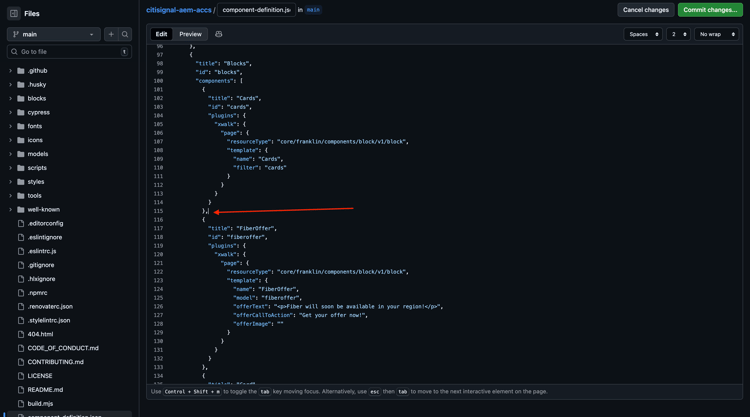This screenshot has width=750, height=417.
Task: Open the blocks folder icon
Action: [x=21, y=99]
